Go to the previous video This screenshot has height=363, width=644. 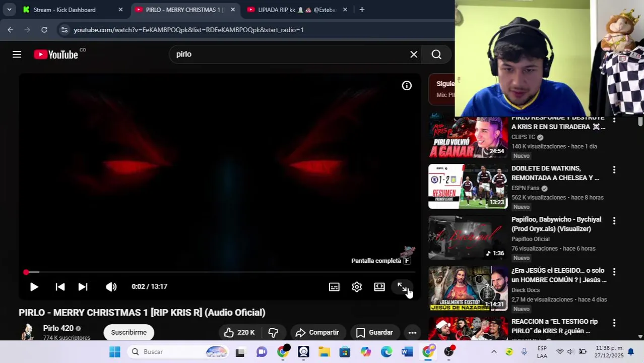(x=60, y=287)
